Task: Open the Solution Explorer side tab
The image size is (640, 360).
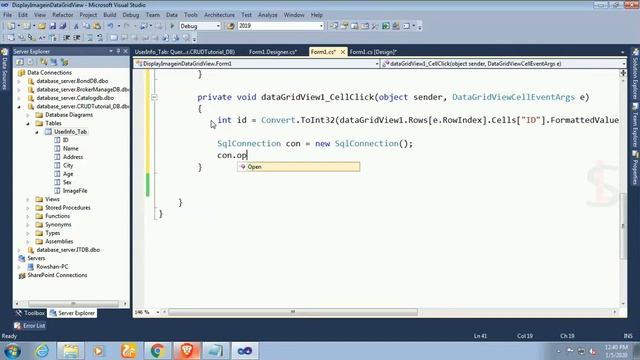Action: (x=636, y=75)
